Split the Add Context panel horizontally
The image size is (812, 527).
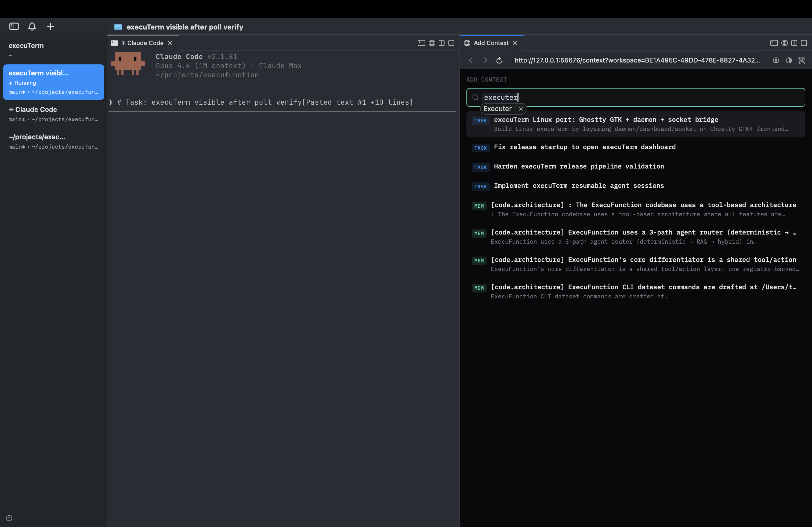(804, 43)
